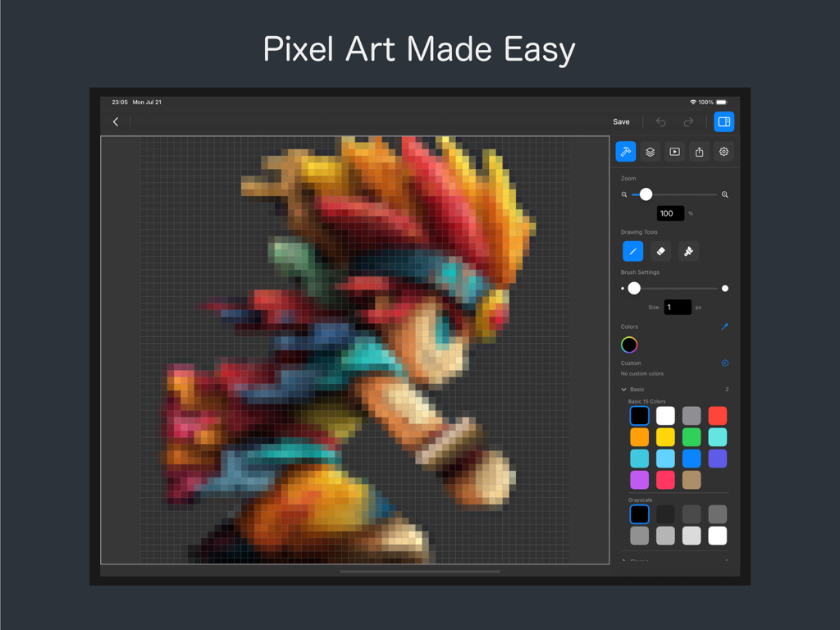
Task: Select the red swatch in Basic colors
Action: click(717, 415)
